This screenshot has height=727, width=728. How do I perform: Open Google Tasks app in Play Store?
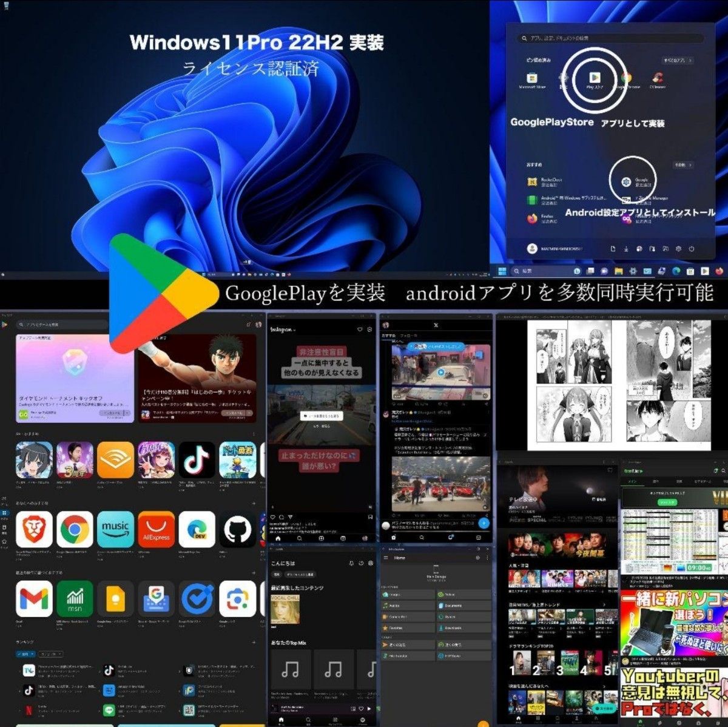pos(197,600)
